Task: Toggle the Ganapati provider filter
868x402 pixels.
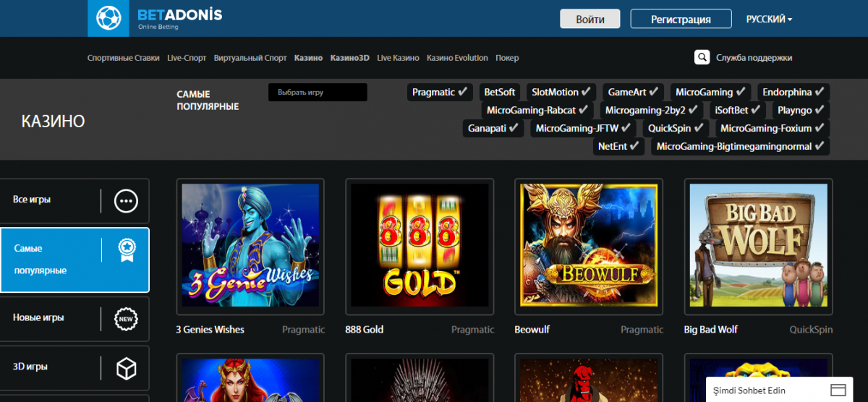Action: (x=493, y=129)
